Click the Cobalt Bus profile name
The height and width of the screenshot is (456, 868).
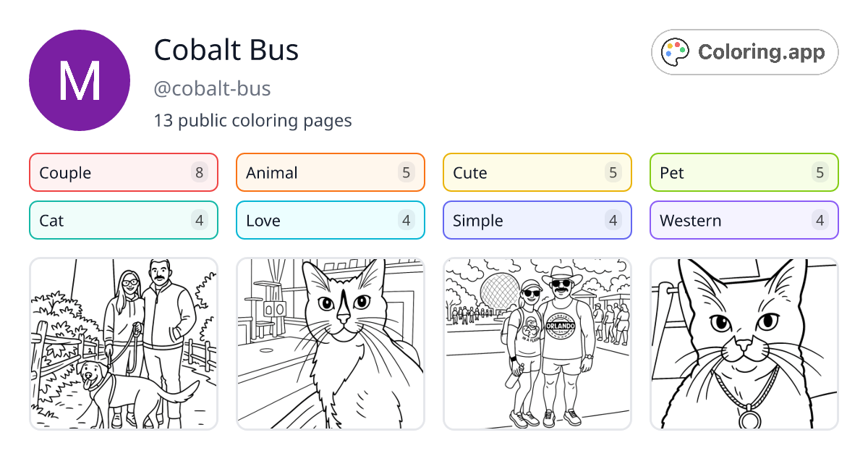pyautogui.click(x=226, y=50)
